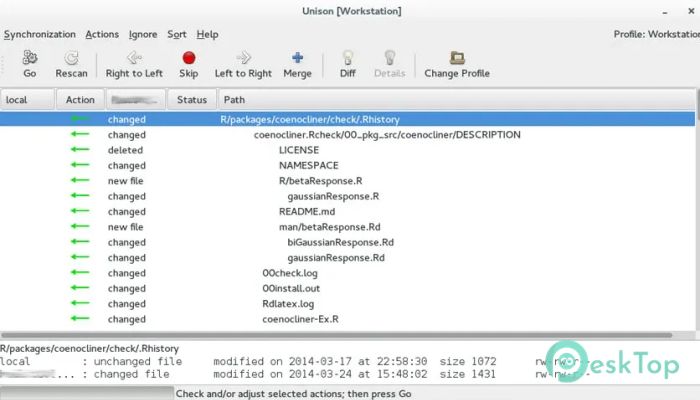Click the blue Merge plus icon
The height and width of the screenshot is (400, 700).
tap(297, 58)
